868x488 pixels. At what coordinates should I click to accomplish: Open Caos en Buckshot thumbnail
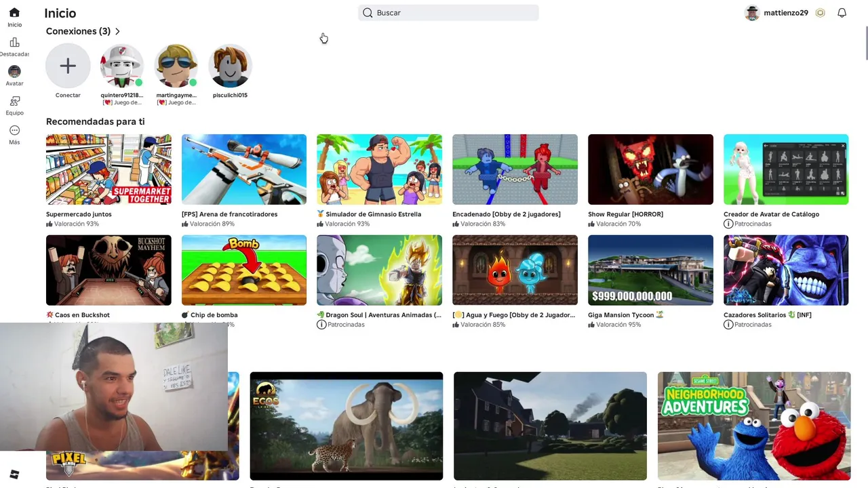(108, 270)
